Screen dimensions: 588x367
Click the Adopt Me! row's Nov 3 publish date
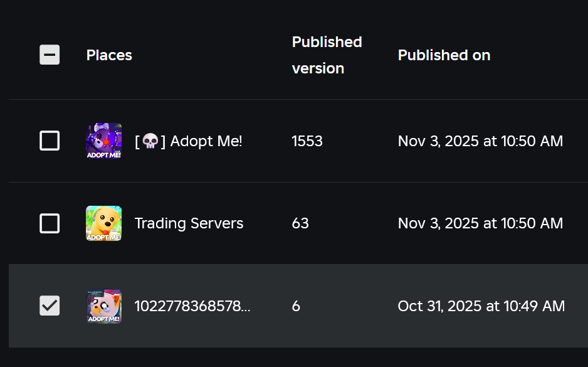point(480,141)
